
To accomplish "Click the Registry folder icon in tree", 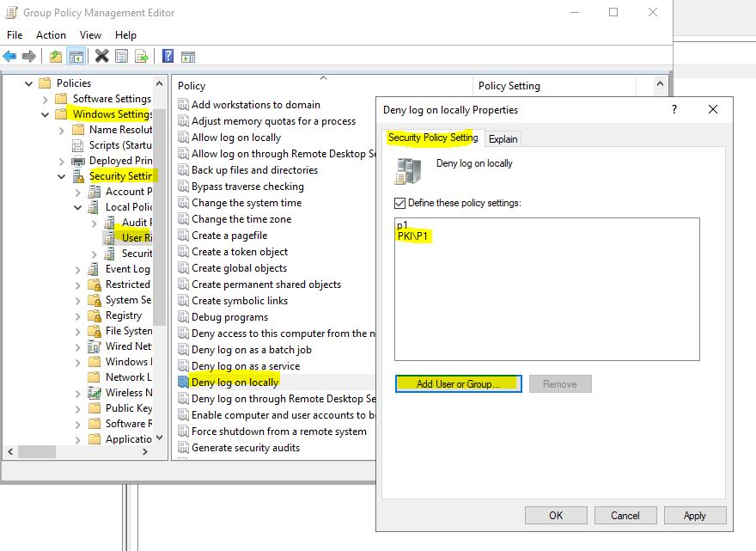I will [x=94, y=315].
